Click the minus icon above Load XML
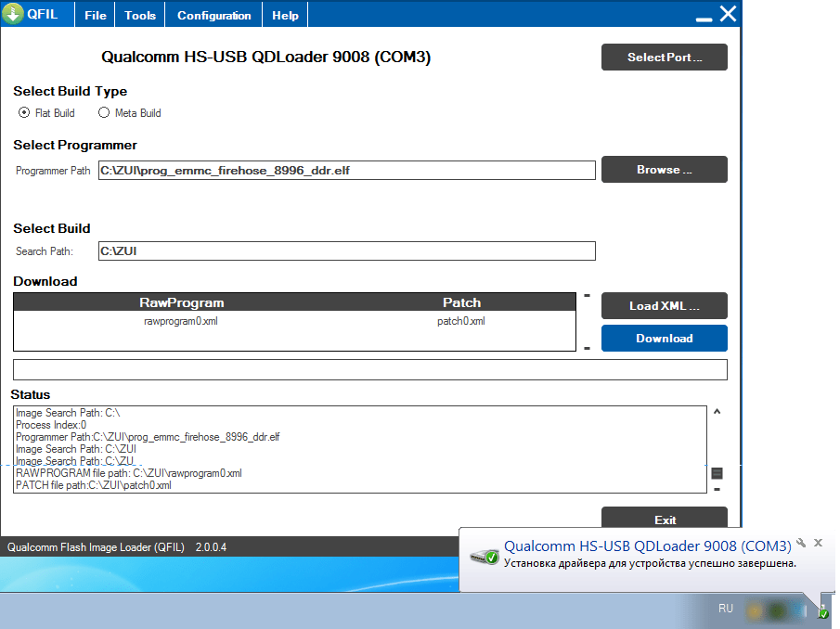The image size is (840, 629). pyautogui.click(x=588, y=296)
